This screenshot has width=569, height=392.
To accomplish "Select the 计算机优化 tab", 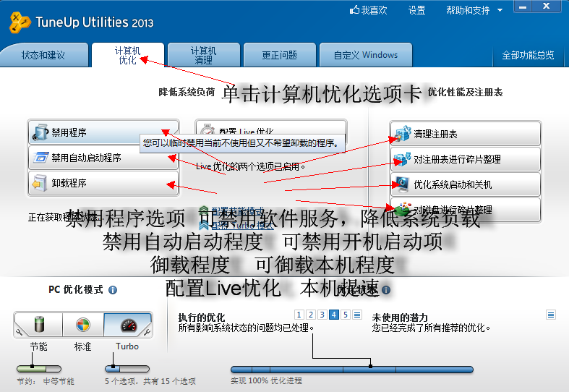I will 127,55.
